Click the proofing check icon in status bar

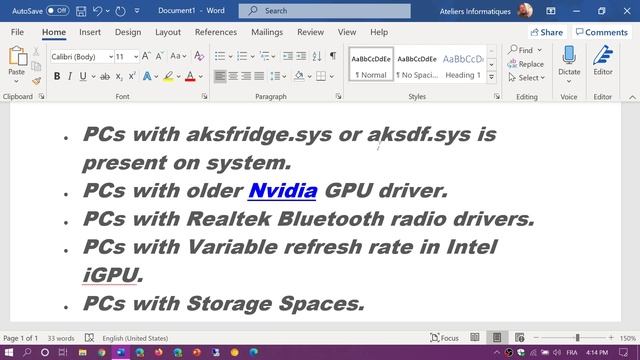click(89, 338)
